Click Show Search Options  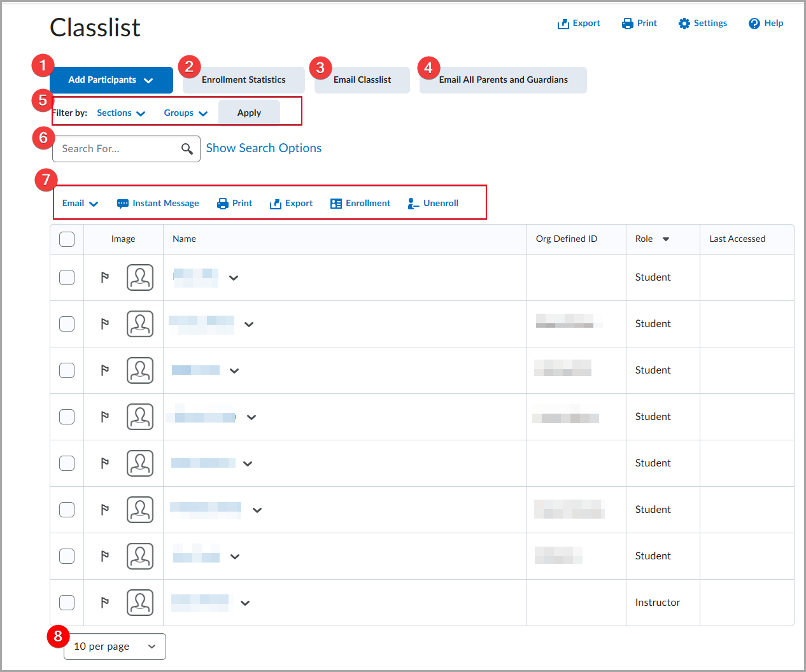[264, 148]
